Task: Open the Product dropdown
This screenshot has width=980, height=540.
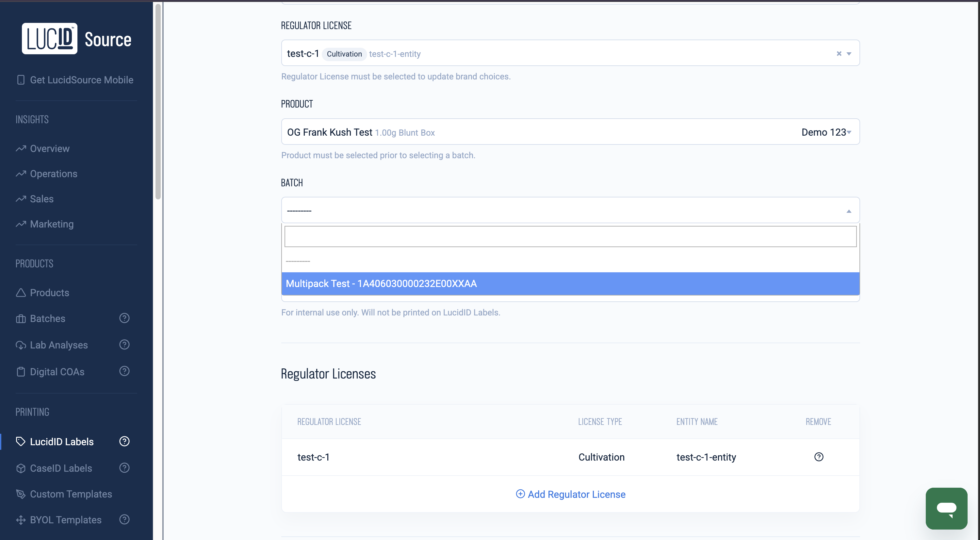Action: (x=570, y=132)
